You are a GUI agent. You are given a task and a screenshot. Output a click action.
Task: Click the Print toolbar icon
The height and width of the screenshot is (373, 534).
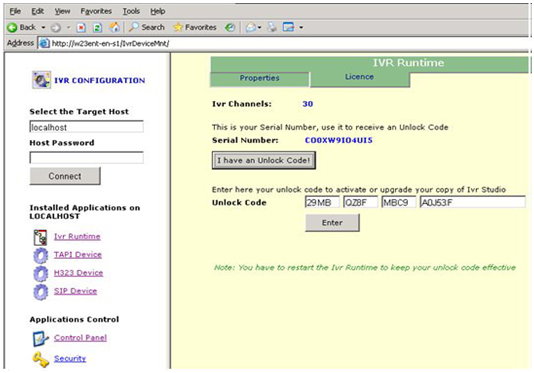[272, 27]
